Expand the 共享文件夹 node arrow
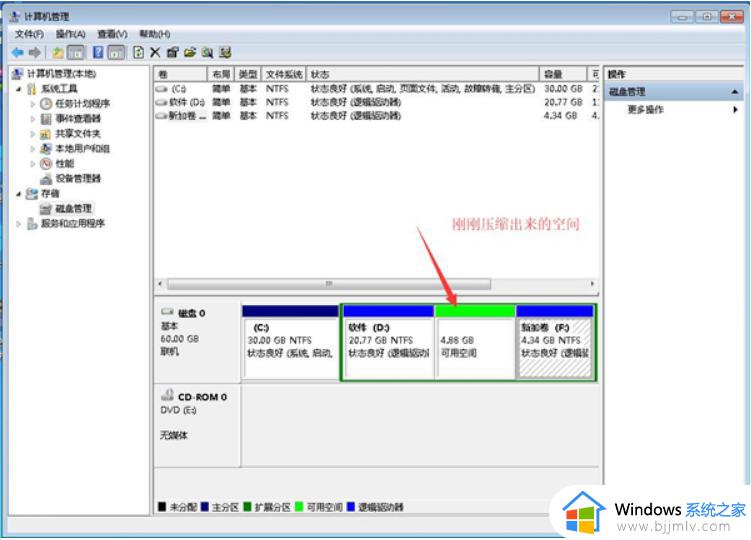751x540 pixels. [x=33, y=134]
